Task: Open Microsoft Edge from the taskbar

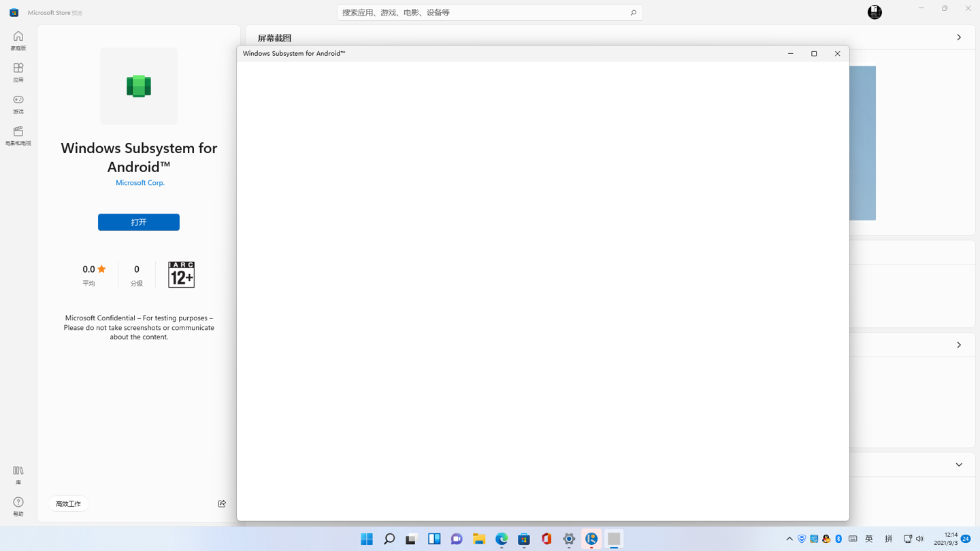Action: point(502,539)
